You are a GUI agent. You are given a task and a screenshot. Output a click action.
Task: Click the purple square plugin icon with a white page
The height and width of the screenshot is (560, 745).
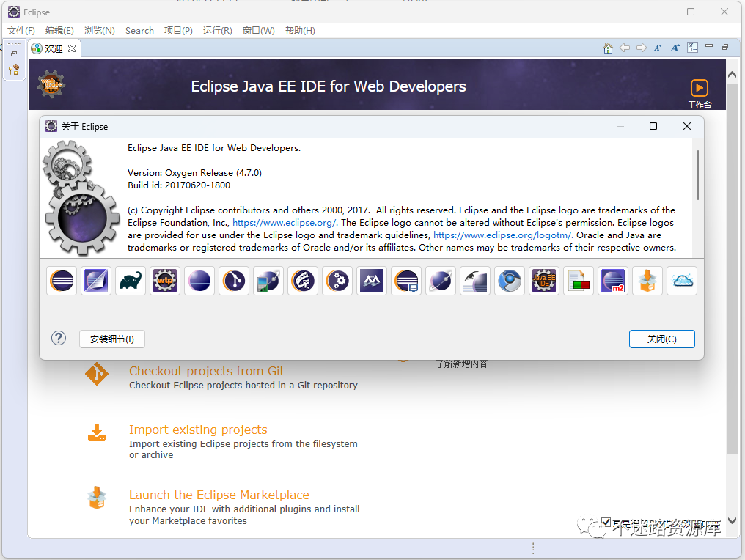[x=96, y=281]
